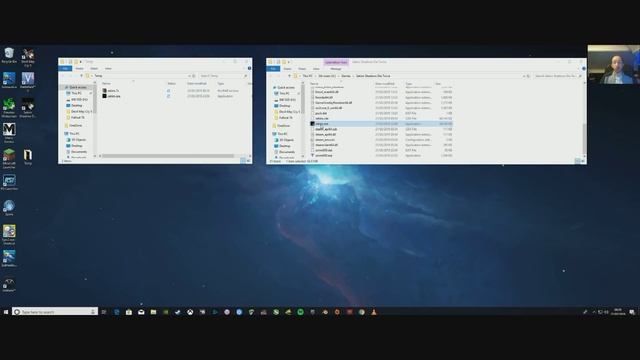Open the Manage tab in the Sekiro window
640x360 pixels.
pyautogui.click(x=336, y=69)
